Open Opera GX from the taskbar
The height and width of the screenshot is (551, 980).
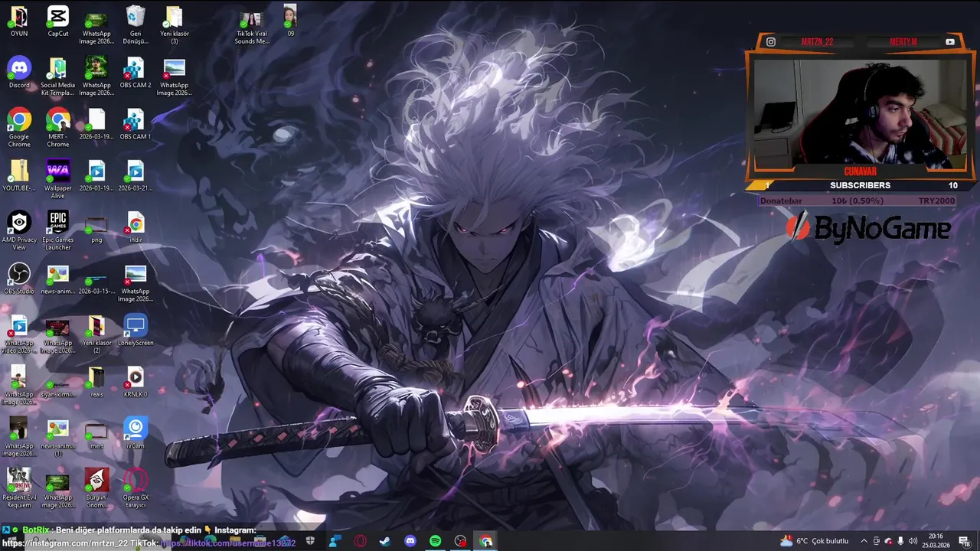tap(360, 541)
